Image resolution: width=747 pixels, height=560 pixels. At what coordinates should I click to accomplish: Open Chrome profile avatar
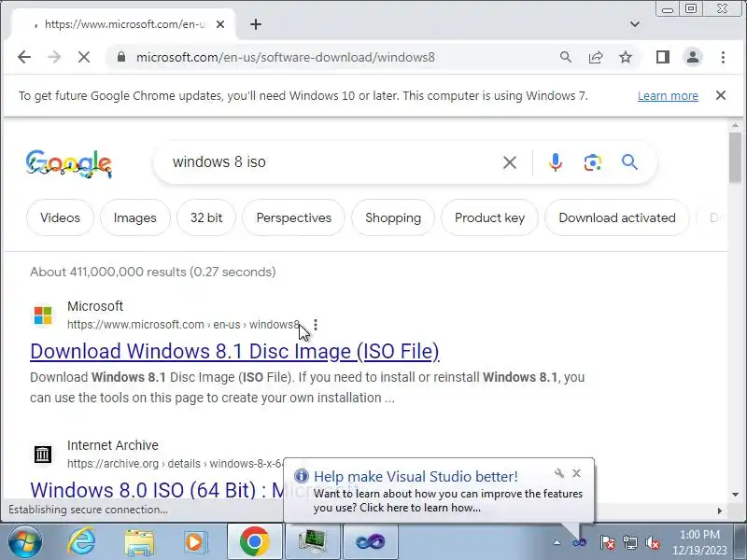click(x=693, y=57)
